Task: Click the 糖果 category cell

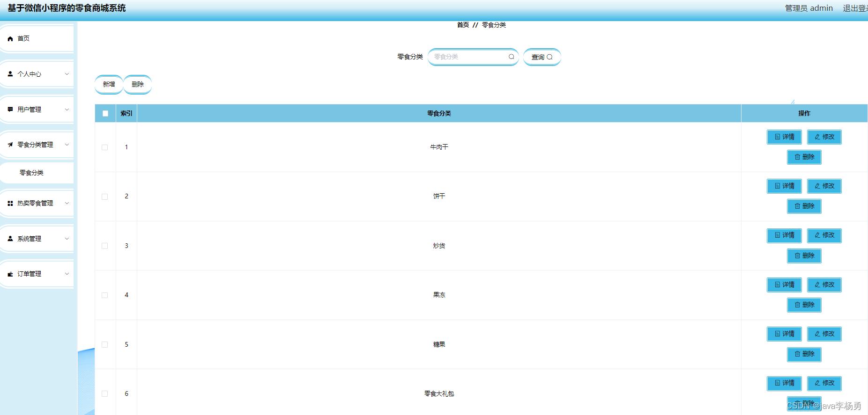Action: point(439,345)
